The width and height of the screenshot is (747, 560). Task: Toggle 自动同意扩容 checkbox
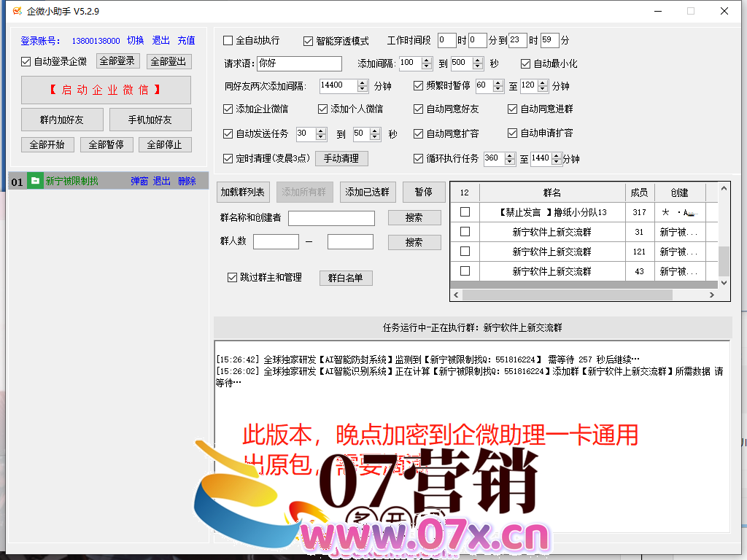point(418,134)
